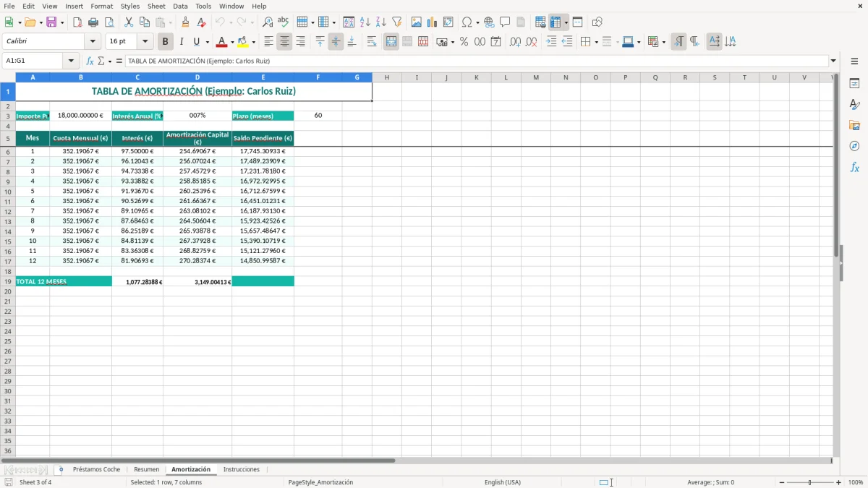
Task: Click the Save document icon
Action: 51,22
